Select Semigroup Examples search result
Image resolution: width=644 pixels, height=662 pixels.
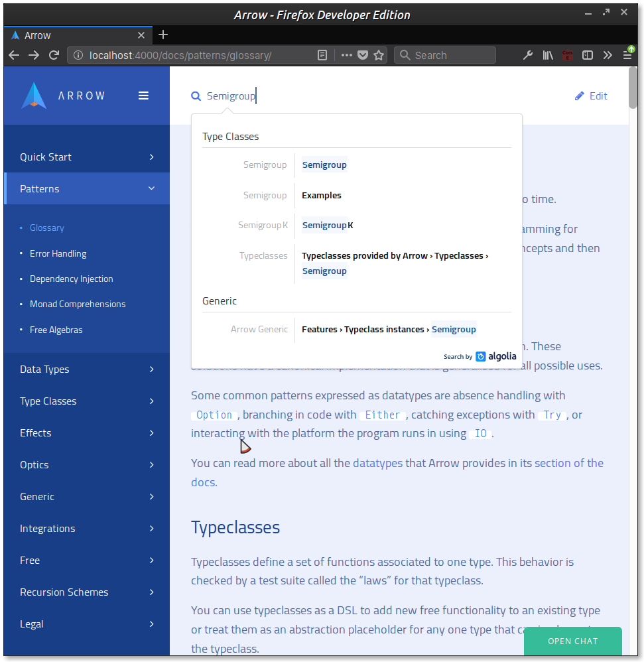click(x=357, y=196)
